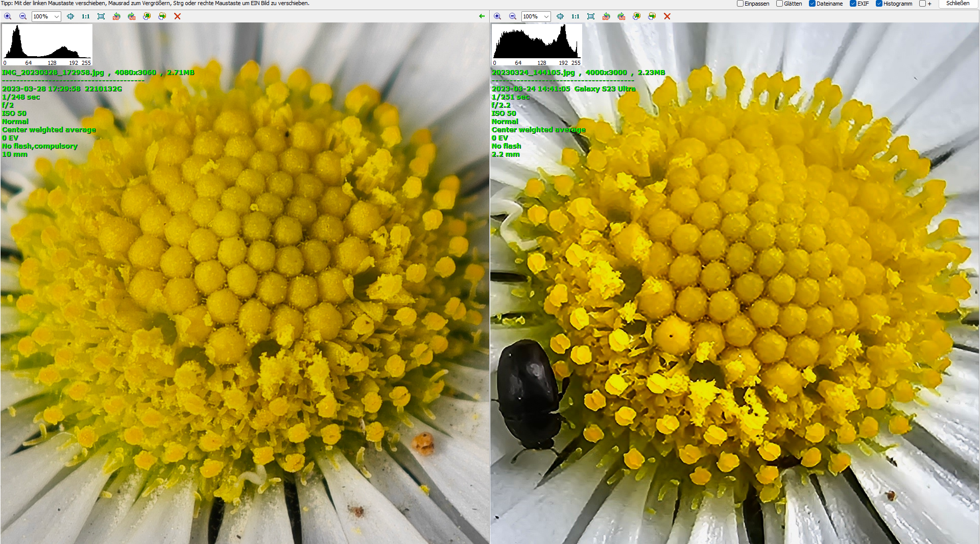This screenshot has height=544, width=980.
Task: Rotate left image 90° counterclockwise
Action: pos(116,16)
